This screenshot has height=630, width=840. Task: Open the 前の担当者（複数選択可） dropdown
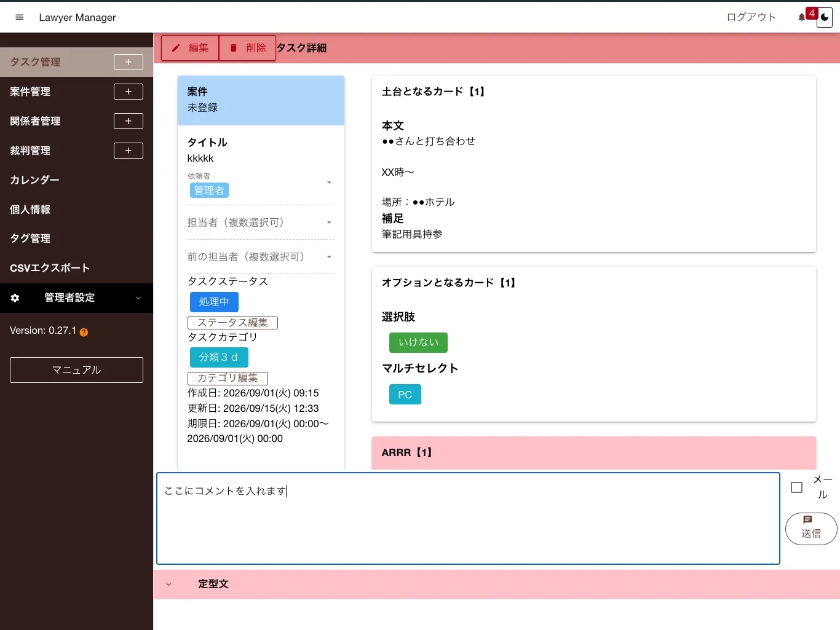(x=261, y=257)
